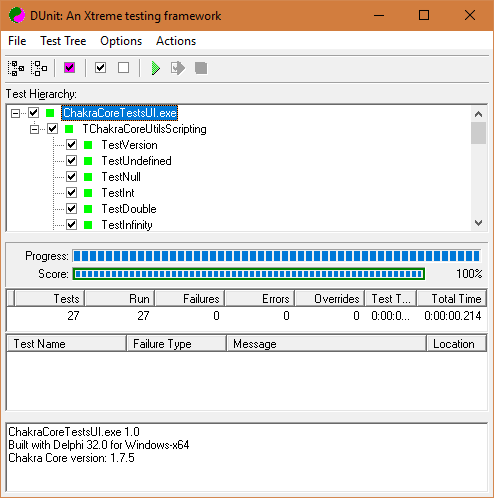Click green status square beside ChakraCoreTestsUI.exe
Image resolution: width=494 pixels, height=498 pixels.
click(x=50, y=113)
